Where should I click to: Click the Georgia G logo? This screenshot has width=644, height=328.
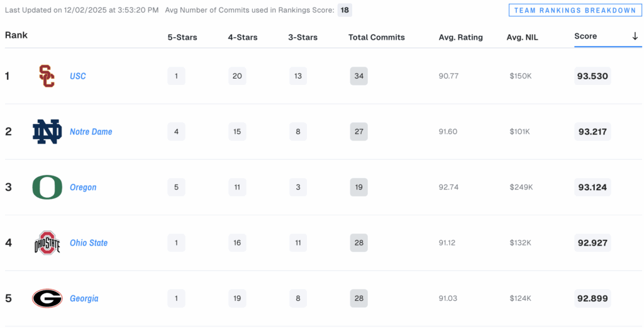[47, 298]
